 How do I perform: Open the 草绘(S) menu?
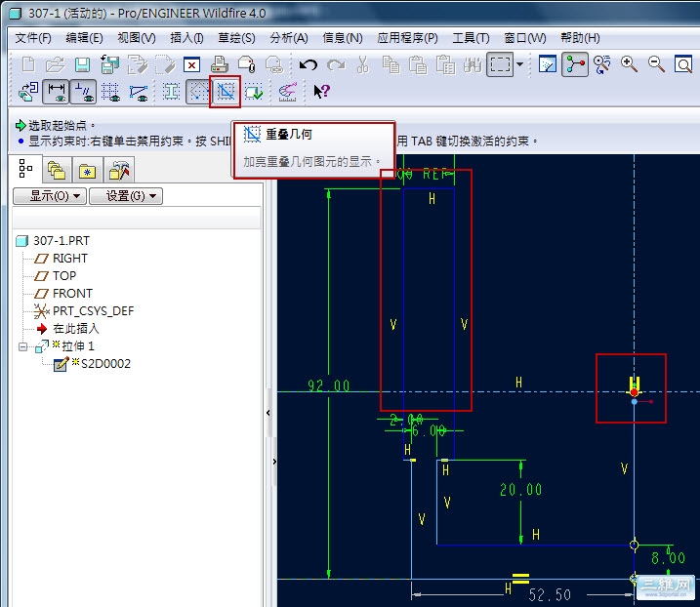click(236, 38)
